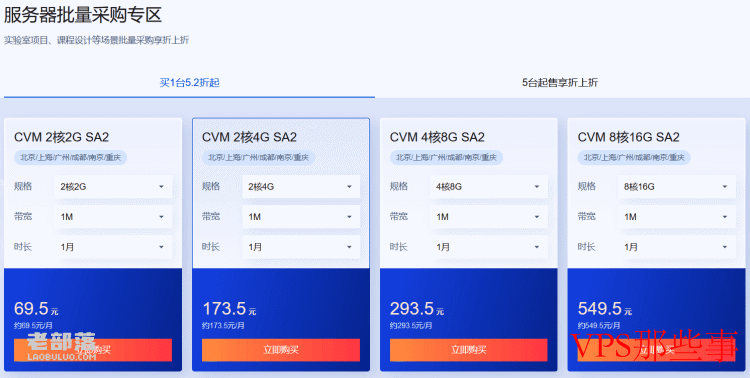The width and height of the screenshot is (750, 378).
Task: Open 带宽 dropdown on CVM 2核4G card
Action: click(x=301, y=217)
